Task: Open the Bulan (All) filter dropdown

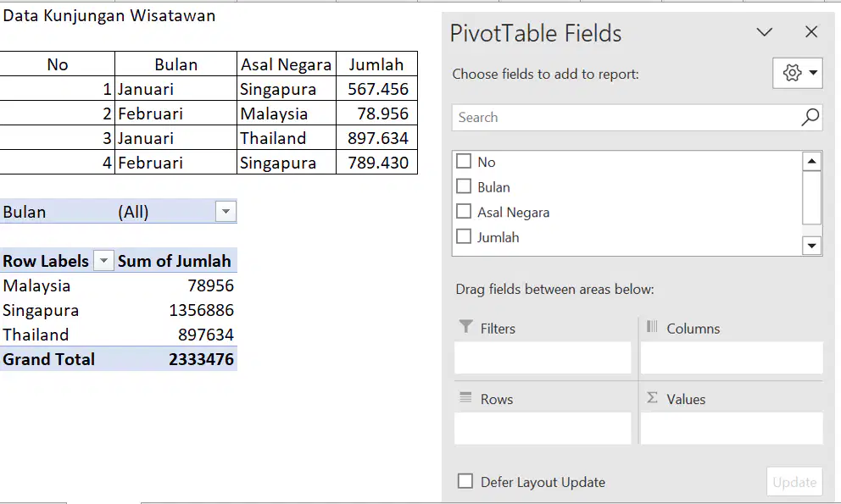Action: 226,212
